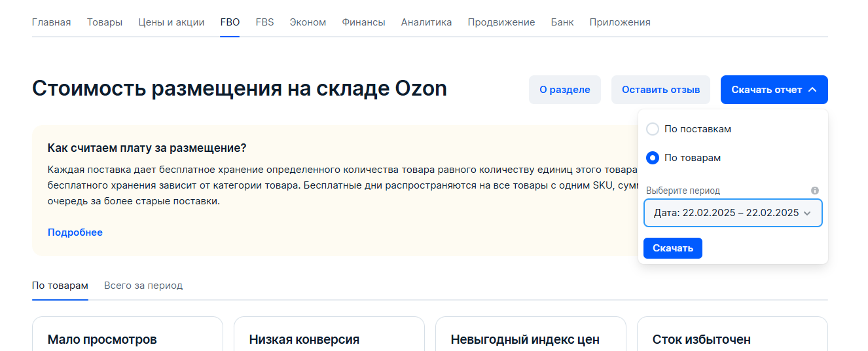Open the Продвижение navigation item
Screen dimensions: 868x351
pyautogui.click(x=501, y=22)
